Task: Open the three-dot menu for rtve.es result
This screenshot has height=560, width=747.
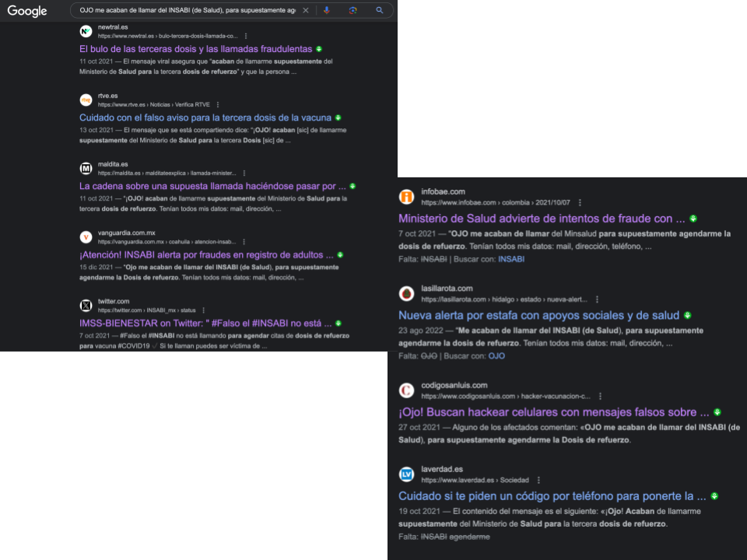Action: [218, 105]
